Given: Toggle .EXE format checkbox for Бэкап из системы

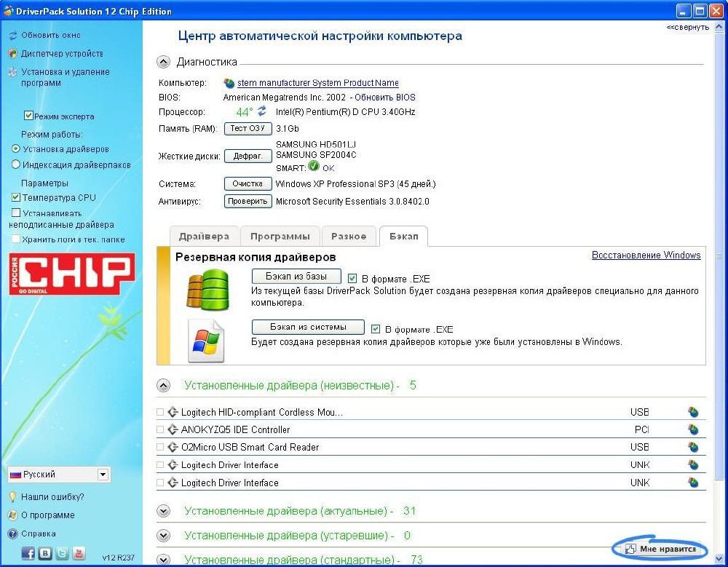Looking at the screenshot, I should [x=376, y=329].
